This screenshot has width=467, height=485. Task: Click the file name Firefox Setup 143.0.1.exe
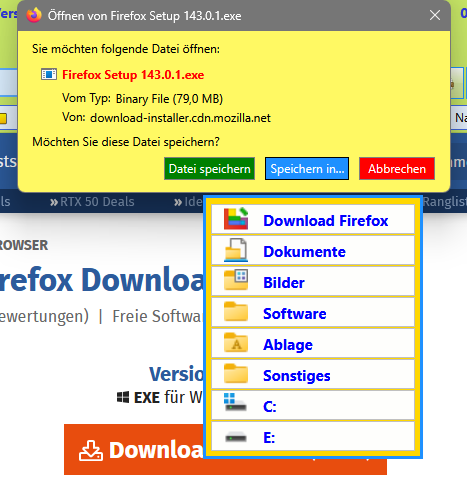coord(133,75)
